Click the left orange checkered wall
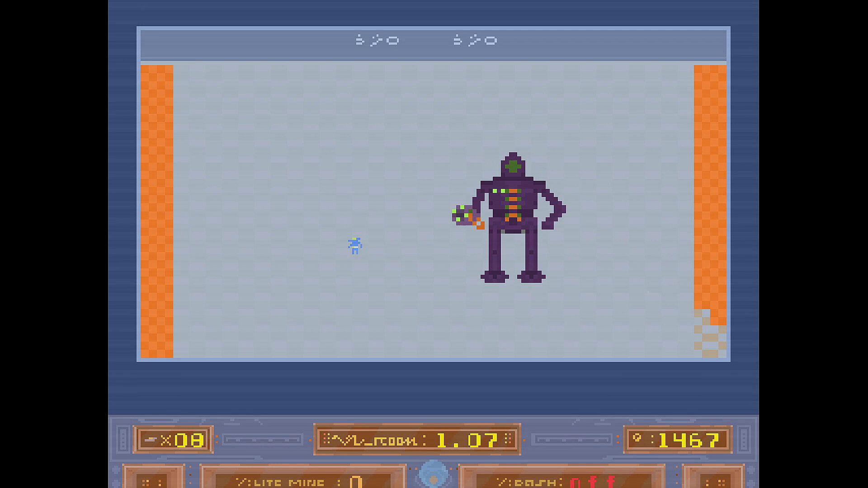The height and width of the screenshot is (488, 868). pos(157,211)
